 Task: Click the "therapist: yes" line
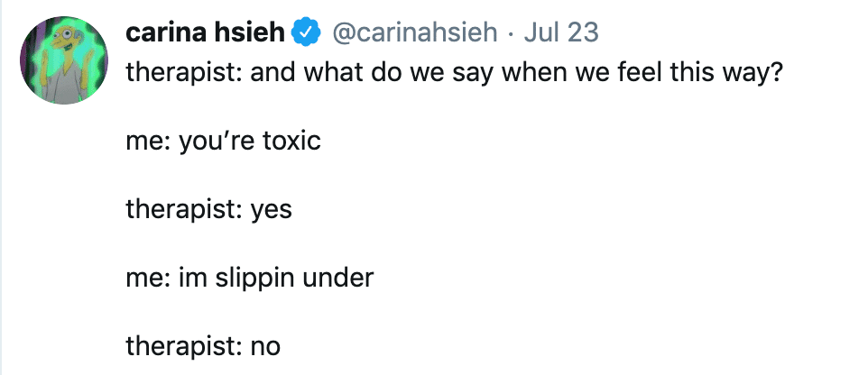(x=208, y=210)
